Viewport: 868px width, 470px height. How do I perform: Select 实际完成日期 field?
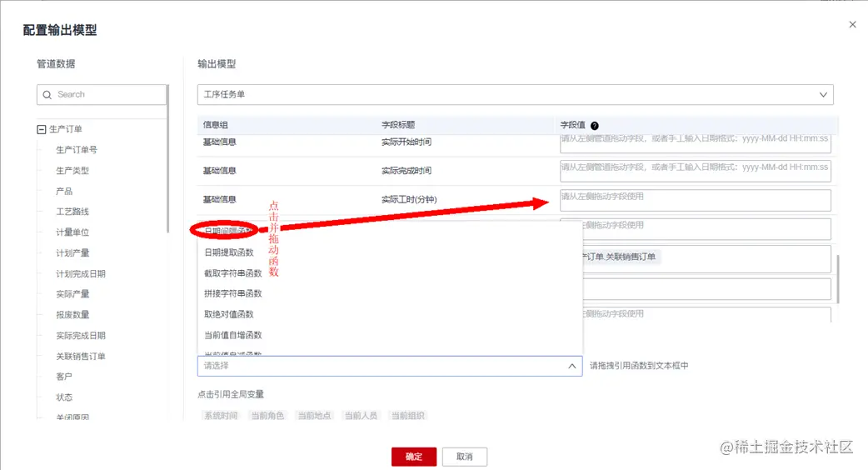(81, 336)
